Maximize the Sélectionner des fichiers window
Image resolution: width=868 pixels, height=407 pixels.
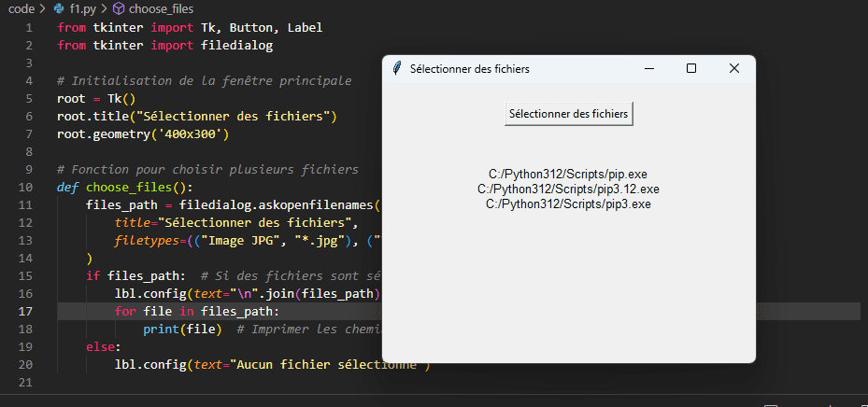tap(691, 68)
